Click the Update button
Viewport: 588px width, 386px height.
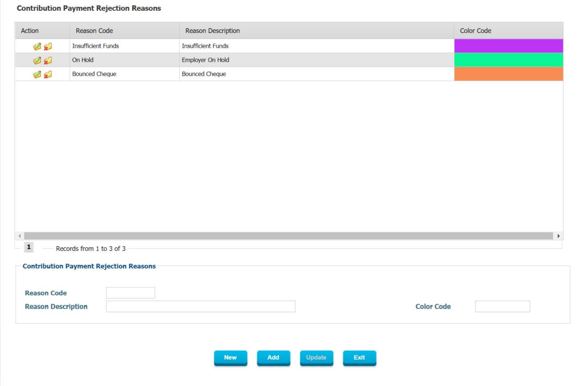316,358
